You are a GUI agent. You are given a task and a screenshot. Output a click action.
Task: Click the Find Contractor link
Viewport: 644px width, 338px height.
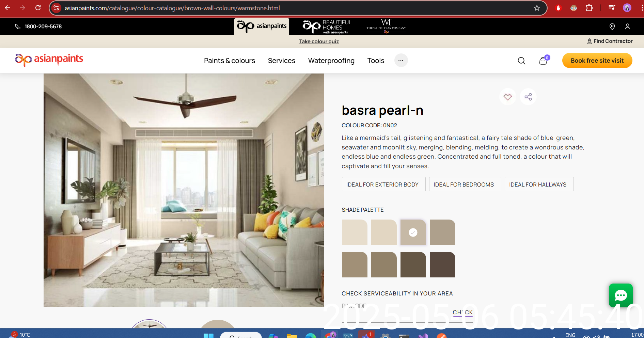tap(610, 41)
